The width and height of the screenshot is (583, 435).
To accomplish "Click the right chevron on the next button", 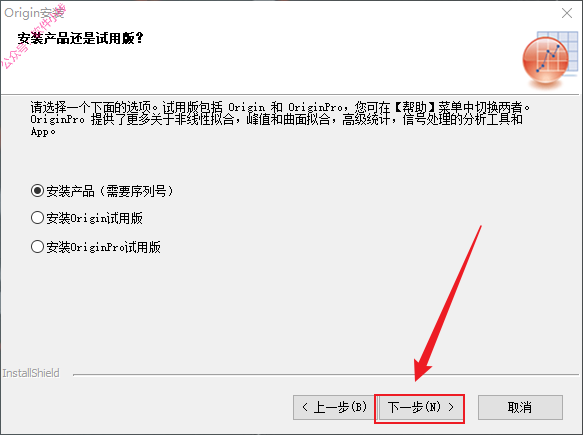I will click(451, 407).
